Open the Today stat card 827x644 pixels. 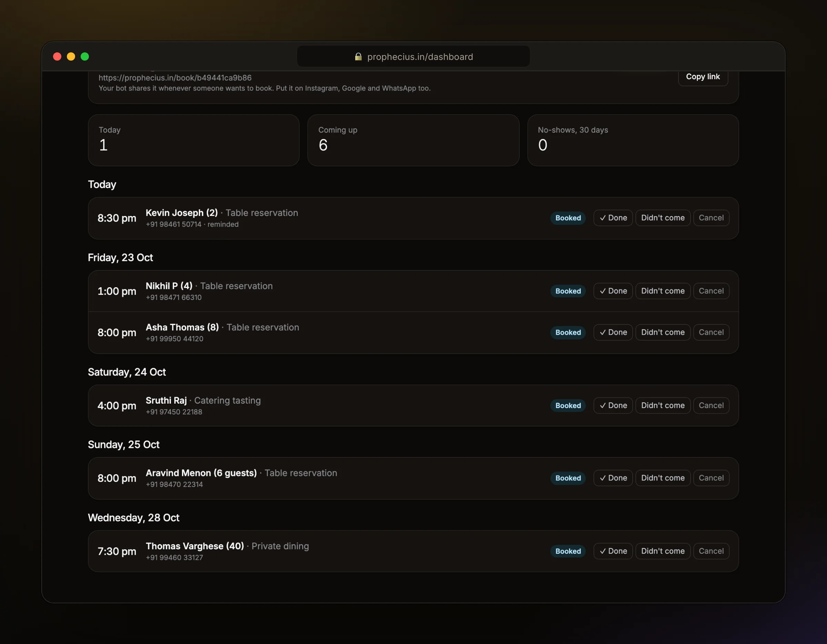point(194,141)
